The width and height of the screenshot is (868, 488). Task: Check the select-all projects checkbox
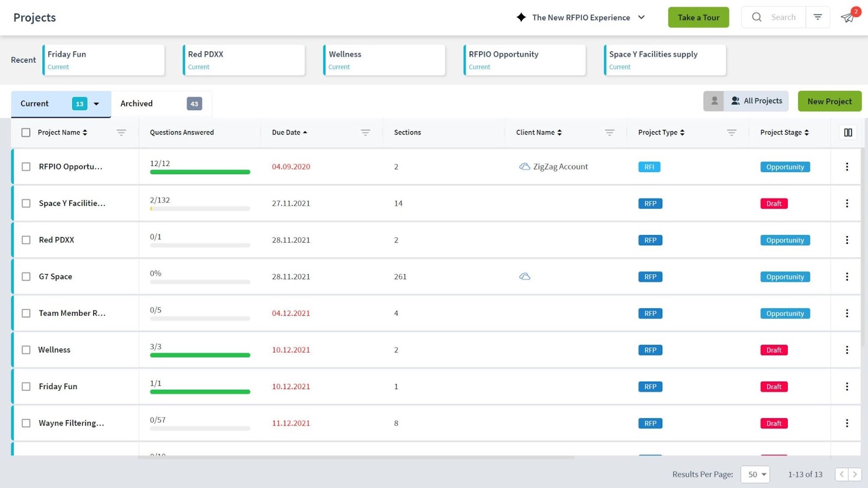click(26, 132)
